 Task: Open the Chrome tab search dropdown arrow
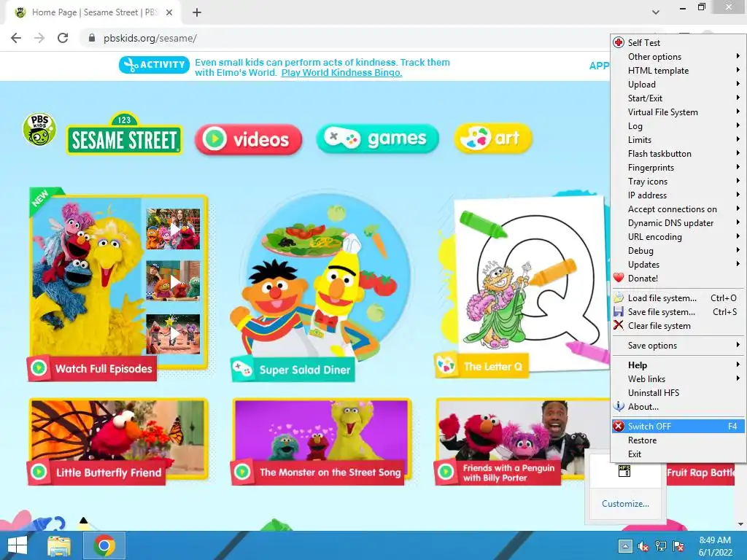coord(656,12)
